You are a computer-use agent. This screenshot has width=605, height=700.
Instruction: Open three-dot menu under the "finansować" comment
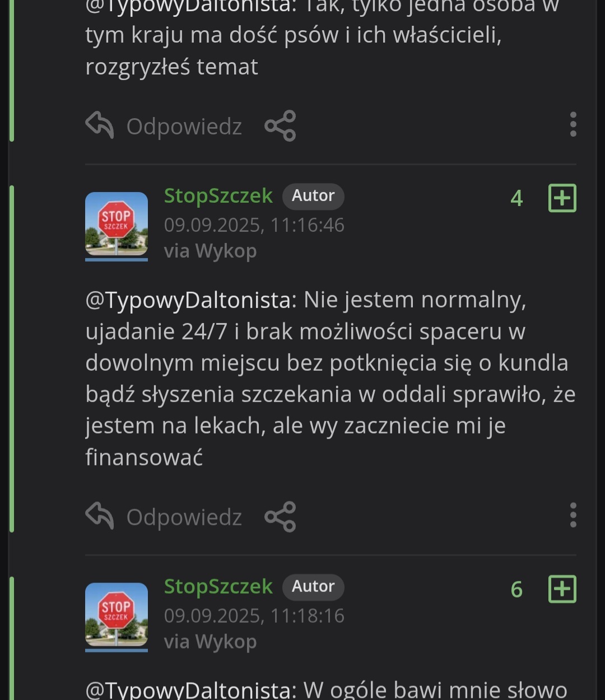pyautogui.click(x=573, y=515)
